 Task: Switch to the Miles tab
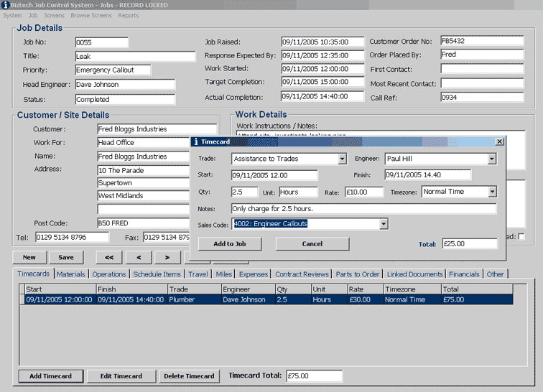point(223,274)
